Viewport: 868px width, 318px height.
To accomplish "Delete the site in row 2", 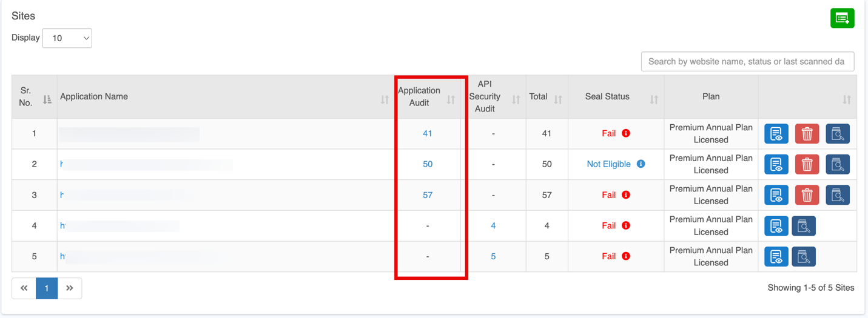I will tap(807, 164).
